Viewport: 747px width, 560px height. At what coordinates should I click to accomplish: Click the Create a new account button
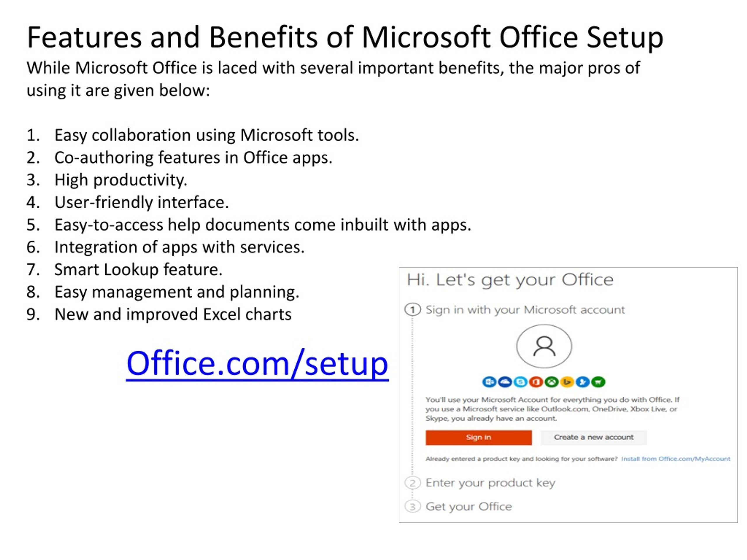tap(594, 437)
